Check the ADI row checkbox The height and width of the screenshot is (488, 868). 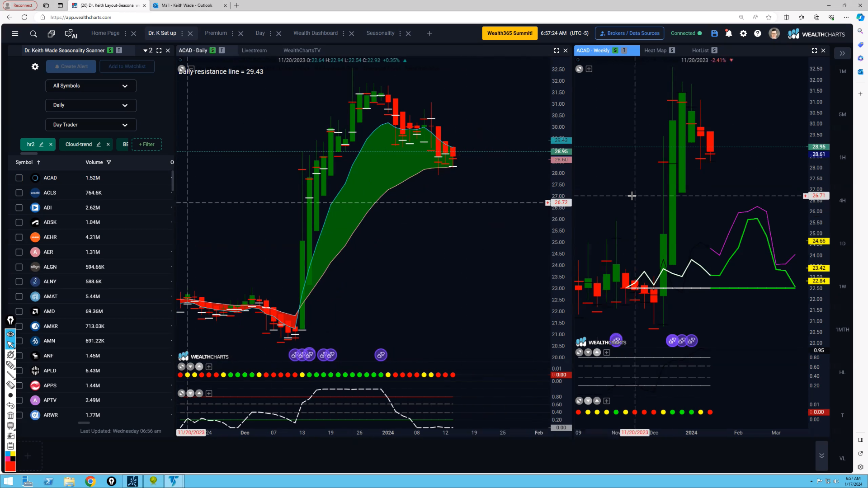[19, 208]
